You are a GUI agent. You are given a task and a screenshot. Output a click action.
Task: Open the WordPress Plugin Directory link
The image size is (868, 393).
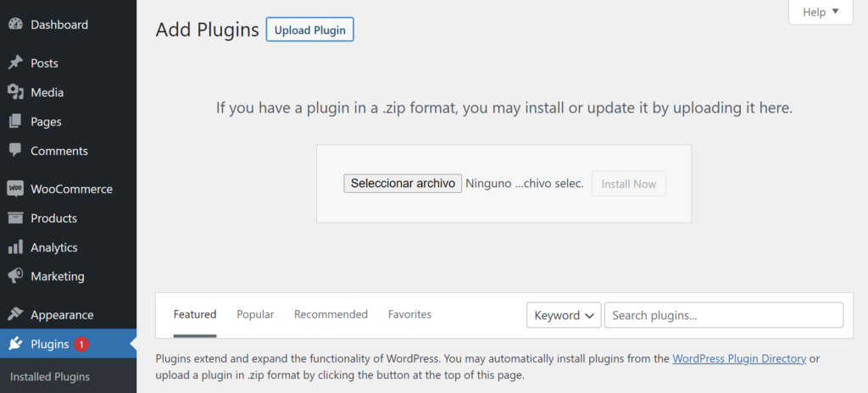[739, 358]
